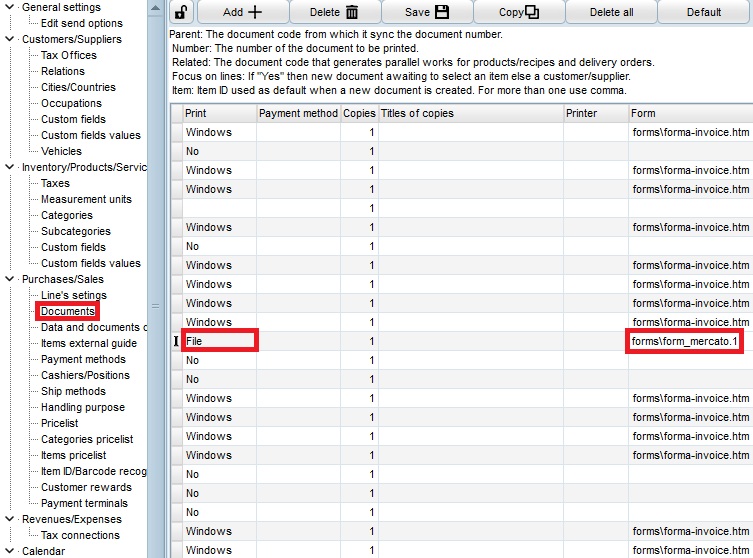Image resolution: width=753 pixels, height=558 pixels.
Task: Click the form_mercato Form cell
Action: click(685, 341)
